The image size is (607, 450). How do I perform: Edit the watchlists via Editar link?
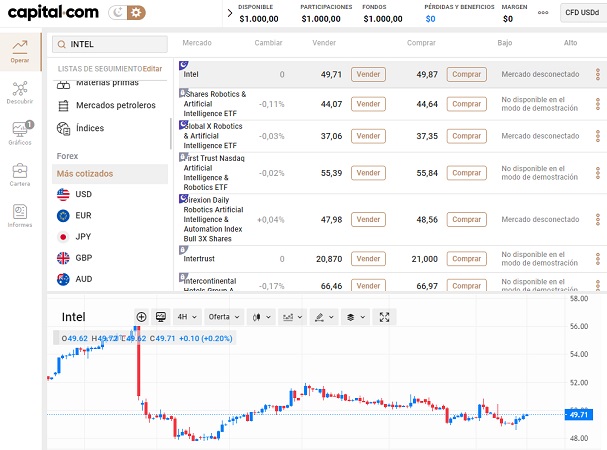(x=152, y=69)
